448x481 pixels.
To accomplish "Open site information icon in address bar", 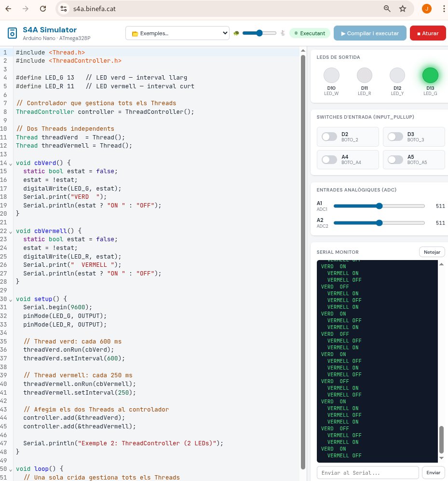I will (64, 9).
